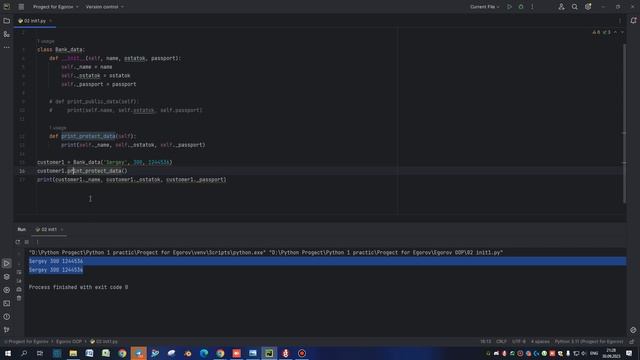Click 02 init1.py breadcrumb in status bar

[x=104, y=341]
